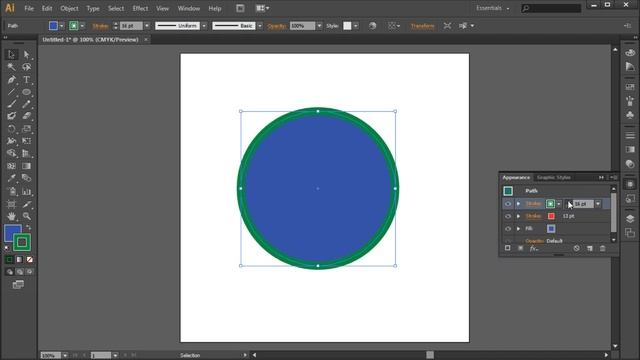Swap fill and stroke arrow icon

pyautogui.click(x=29, y=227)
